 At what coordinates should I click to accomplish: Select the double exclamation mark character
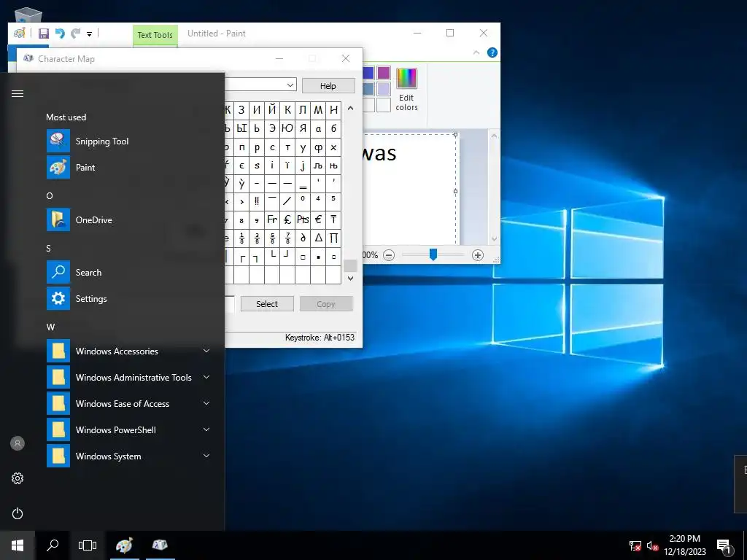click(257, 201)
